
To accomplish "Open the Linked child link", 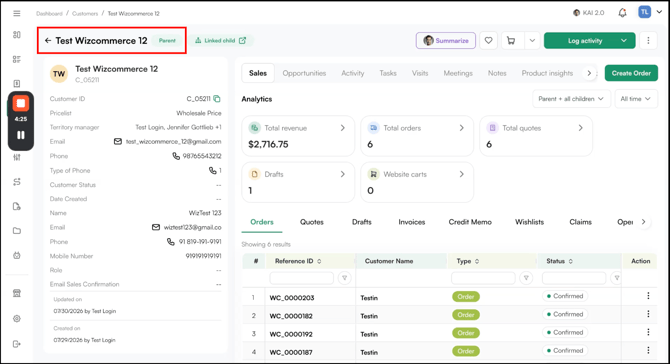I will click(220, 41).
